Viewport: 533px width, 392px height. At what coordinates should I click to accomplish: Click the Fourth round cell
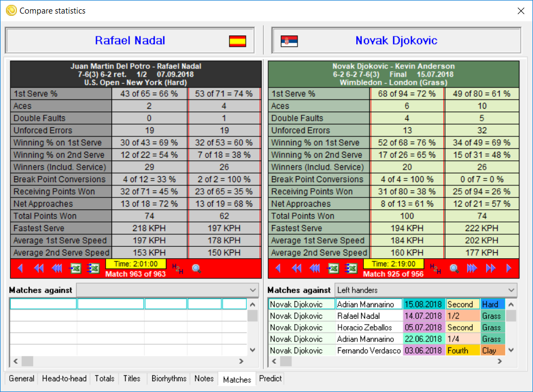463,351
